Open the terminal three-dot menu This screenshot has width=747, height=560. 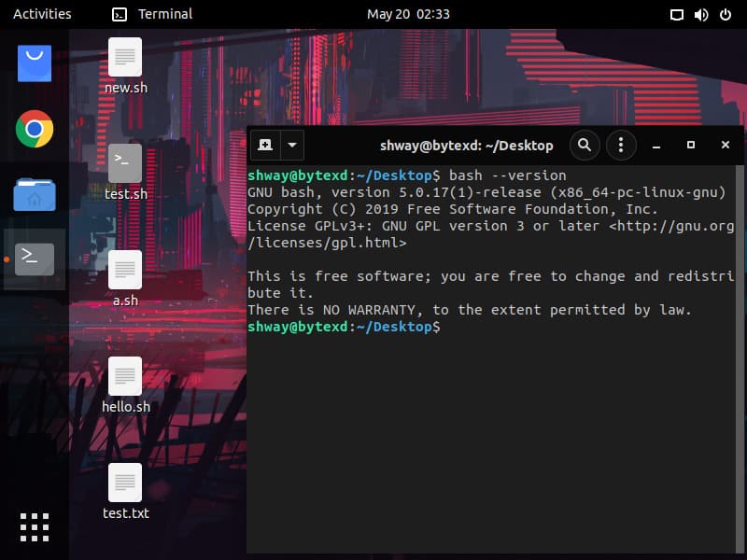point(621,145)
